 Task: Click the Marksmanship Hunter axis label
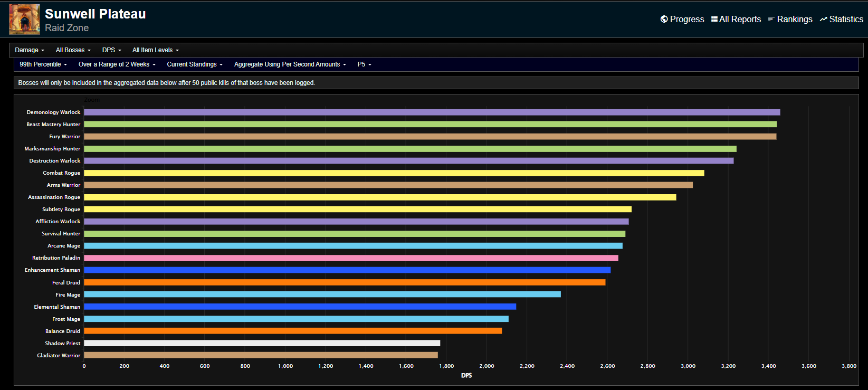click(52, 149)
